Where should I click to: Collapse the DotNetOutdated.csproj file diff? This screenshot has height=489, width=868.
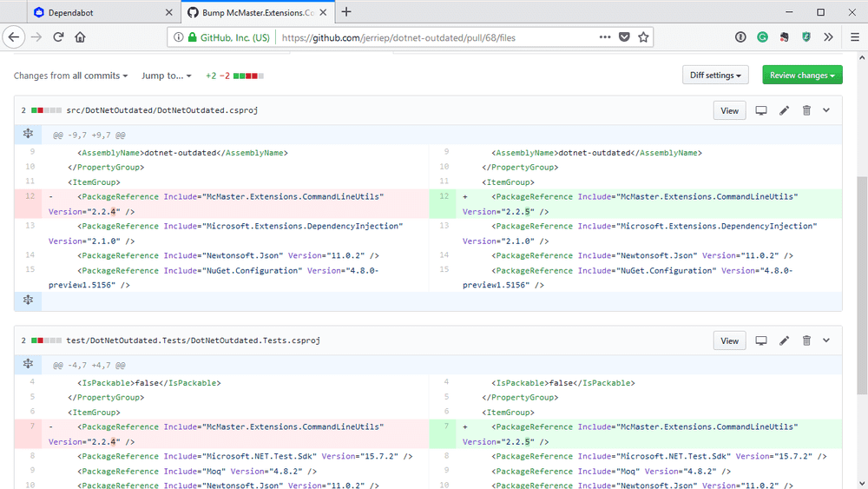pos(826,110)
